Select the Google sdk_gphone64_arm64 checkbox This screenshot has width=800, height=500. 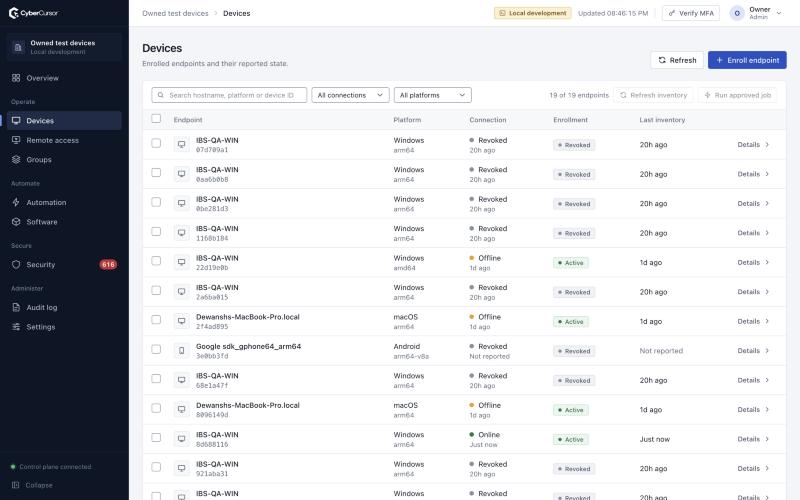[x=156, y=349]
